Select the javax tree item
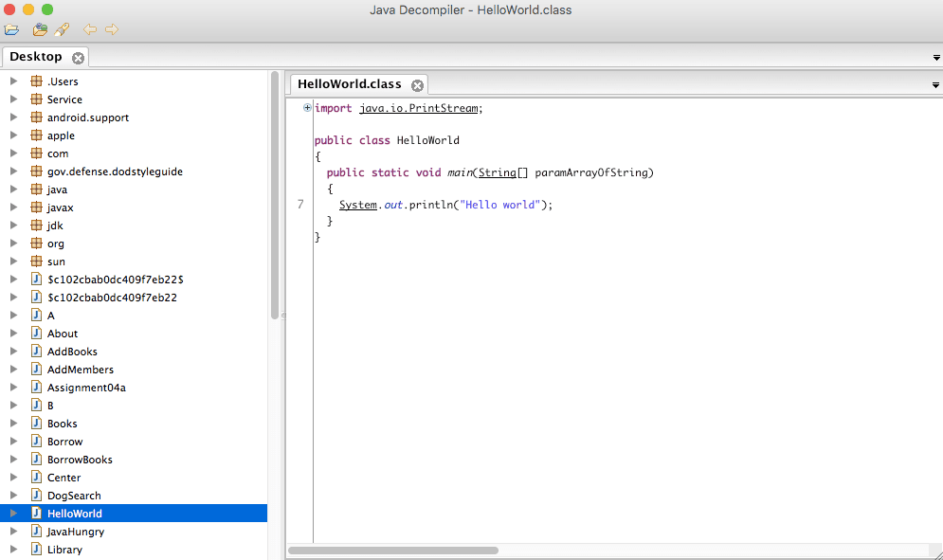Viewport: 943px width, 560px height. click(60, 208)
